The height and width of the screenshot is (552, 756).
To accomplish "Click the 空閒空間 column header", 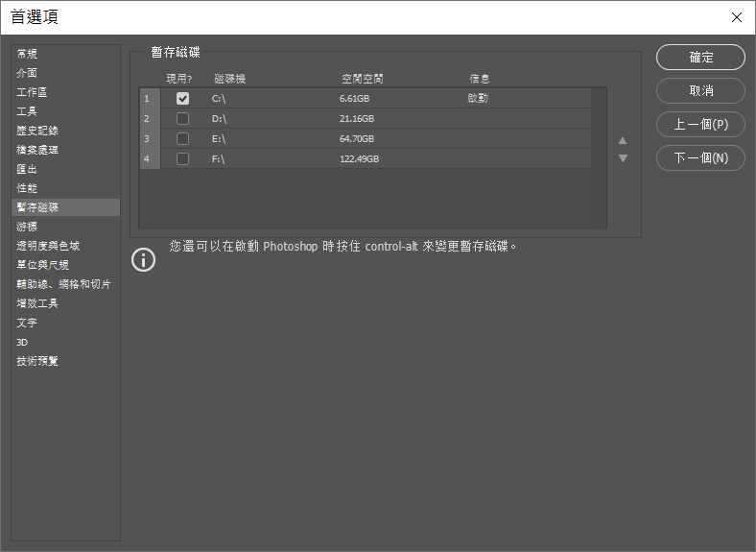I will coord(363,79).
